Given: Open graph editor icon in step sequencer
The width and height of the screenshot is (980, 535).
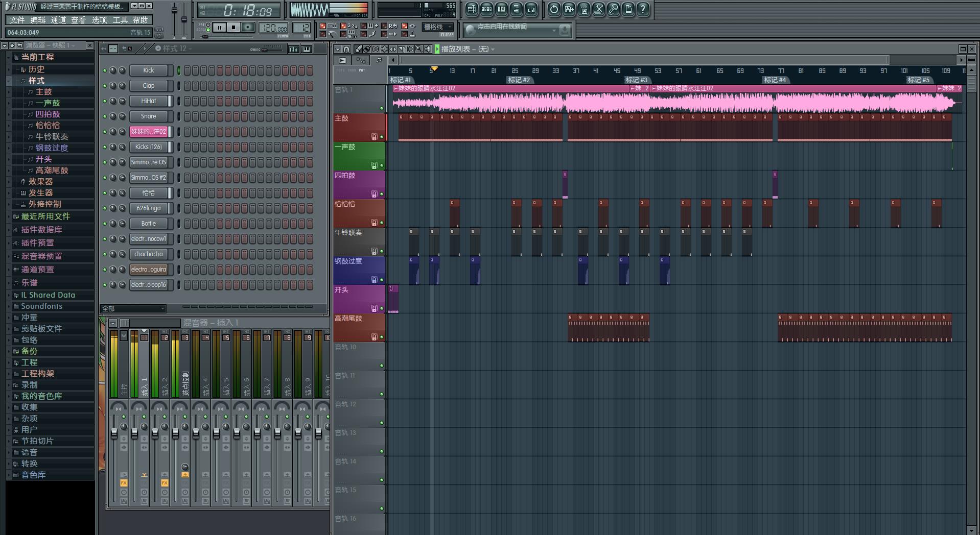Looking at the screenshot, I should click(x=294, y=49).
